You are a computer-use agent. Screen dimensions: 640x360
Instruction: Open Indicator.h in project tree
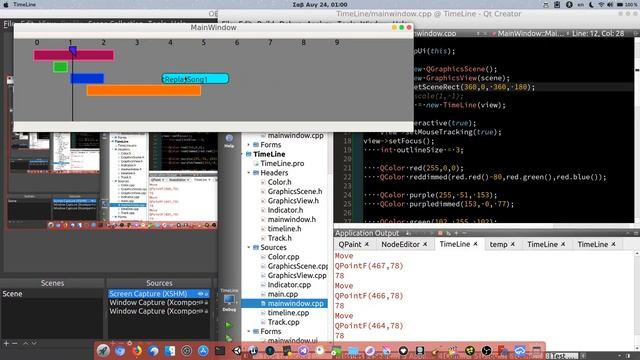[285, 210]
